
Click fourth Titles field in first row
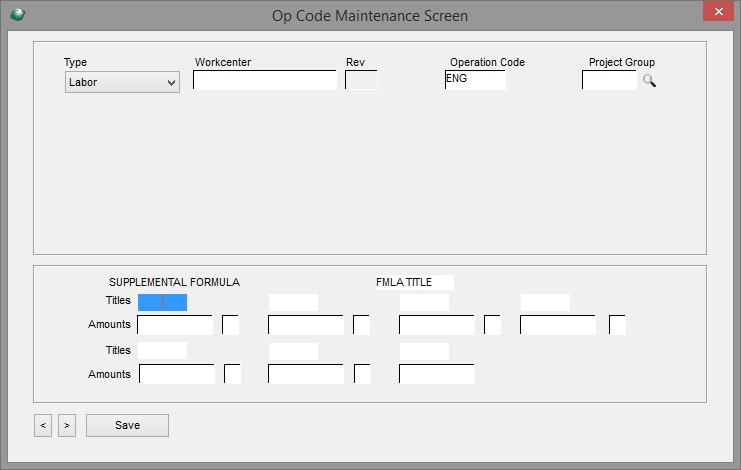tap(545, 302)
